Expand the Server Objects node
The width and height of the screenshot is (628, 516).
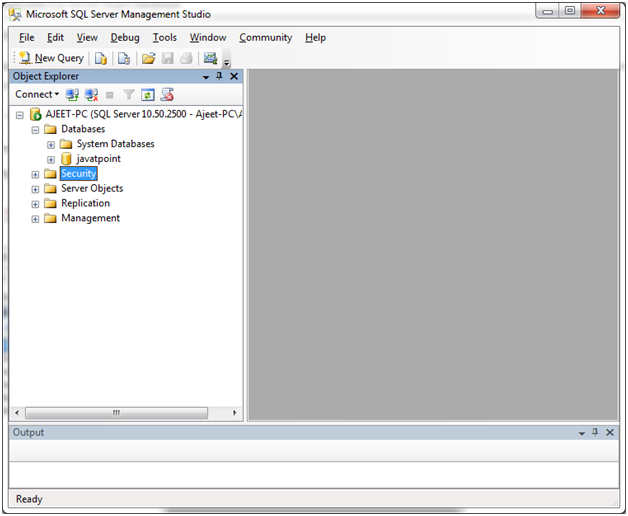[x=35, y=189]
